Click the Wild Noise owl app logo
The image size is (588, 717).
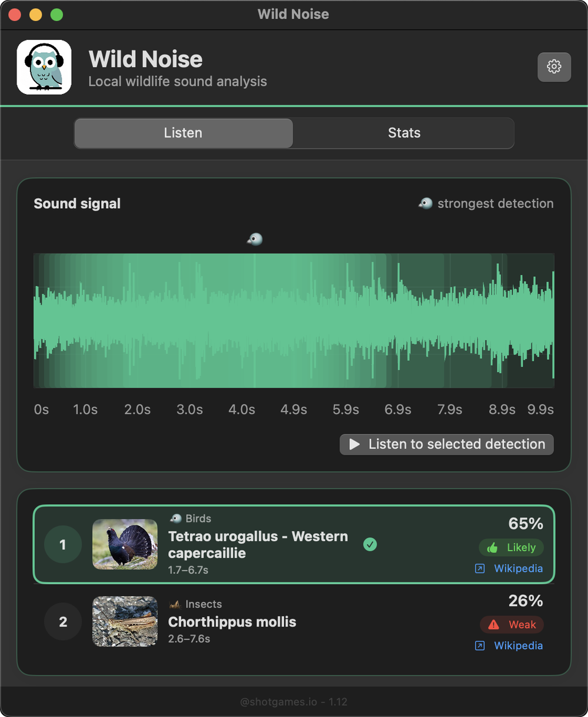(44, 67)
